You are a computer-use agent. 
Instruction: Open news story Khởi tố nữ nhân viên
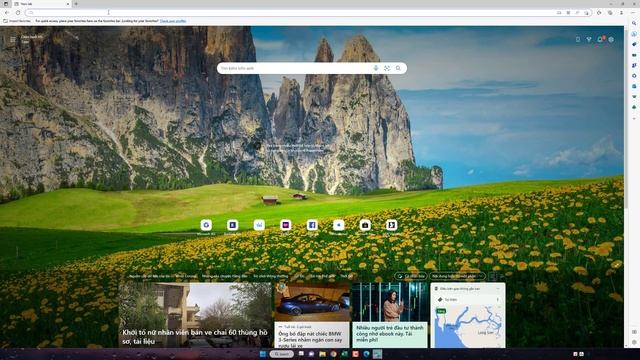pos(195,315)
